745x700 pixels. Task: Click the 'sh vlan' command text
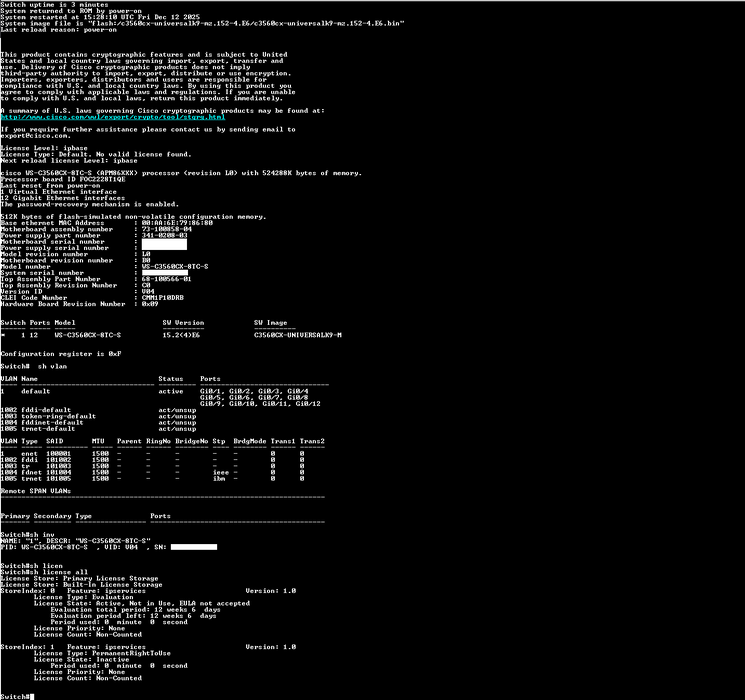coord(52,366)
